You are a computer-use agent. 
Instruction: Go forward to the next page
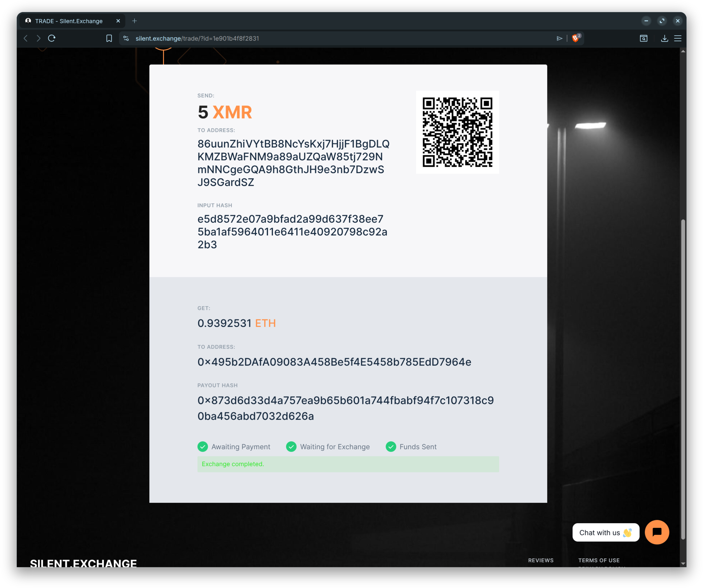[38, 38]
